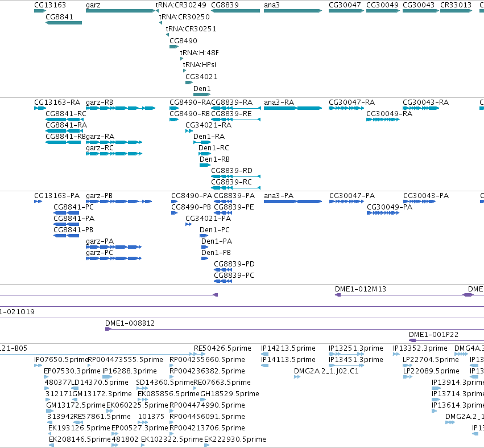Select the CG8839-RE transcript
This screenshot has height=448, width=484.
coord(236,120)
